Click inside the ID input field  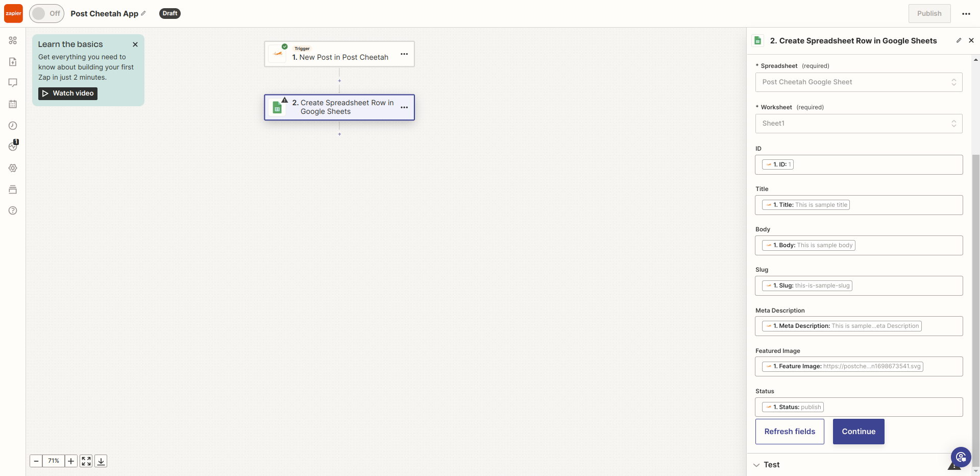pos(859,164)
